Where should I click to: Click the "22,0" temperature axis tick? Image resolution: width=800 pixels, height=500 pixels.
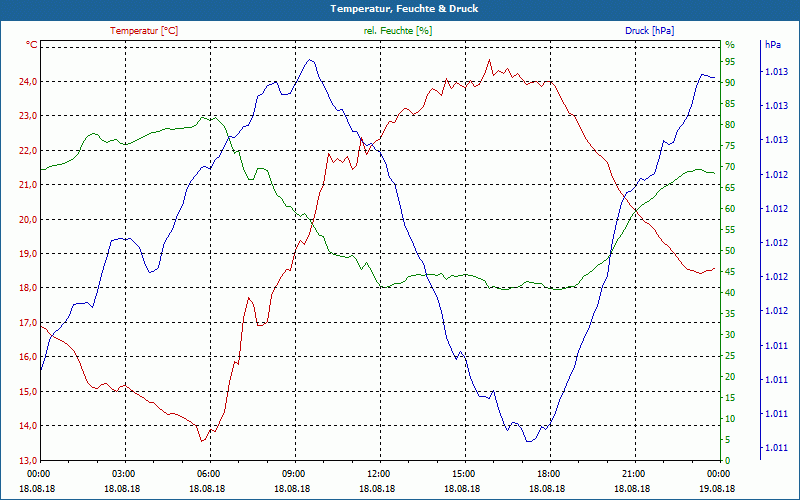(x=28, y=151)
